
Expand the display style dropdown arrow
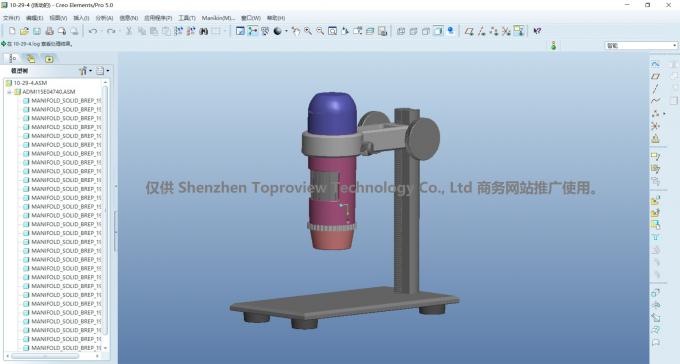coord(286,31)
